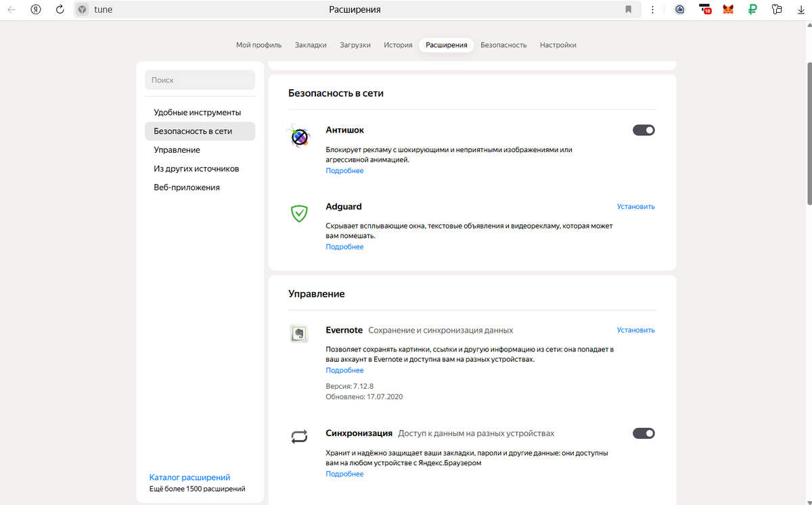Viewport: 812px width, 505px height.
Task: Open the Downloads arrow icon in toolbar
Action: pos(801,9)
